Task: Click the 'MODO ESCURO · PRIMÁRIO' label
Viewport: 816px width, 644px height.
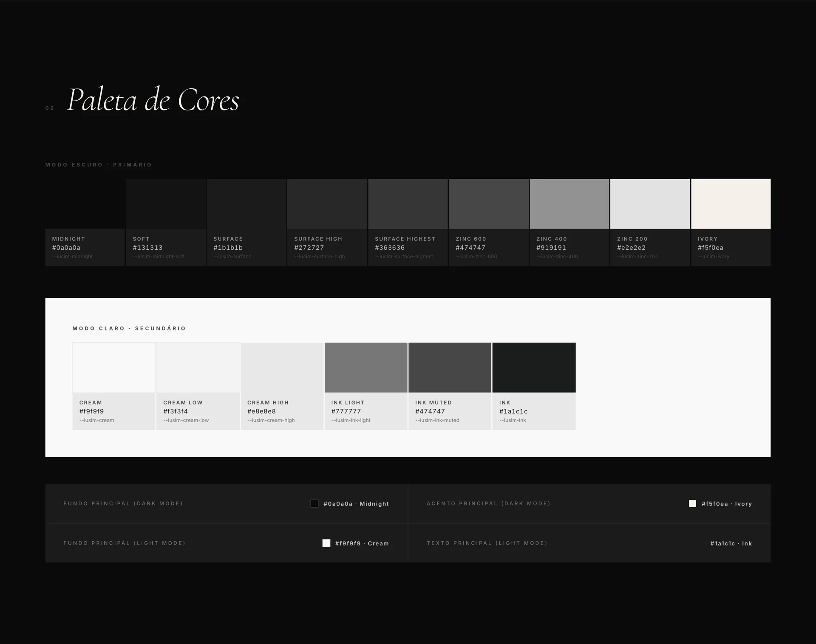Action: coord(99,165)
